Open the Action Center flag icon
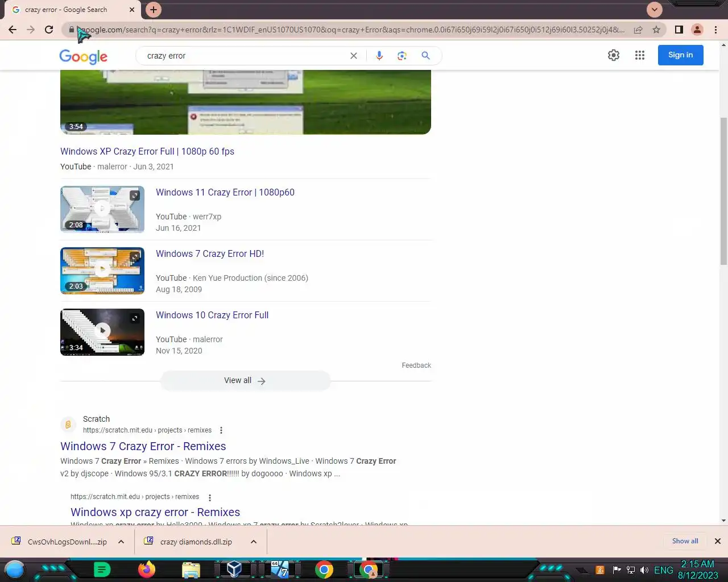728x582 pixels. 617,570
